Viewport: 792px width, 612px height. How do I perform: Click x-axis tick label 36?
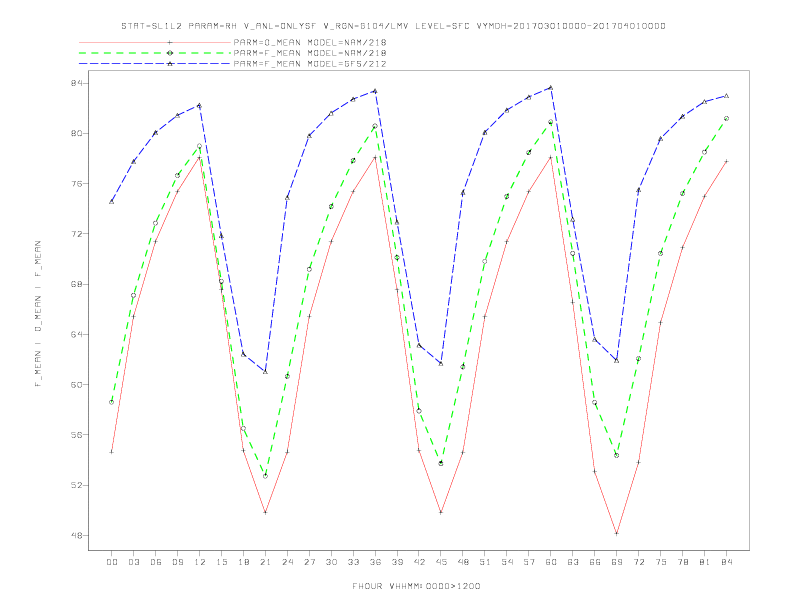click(x=375, y=562)
